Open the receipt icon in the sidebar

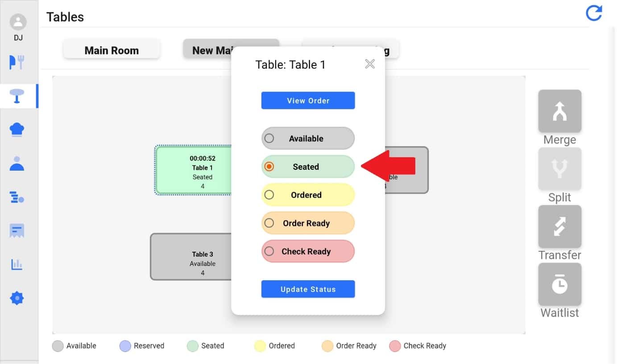coord(17,231)
